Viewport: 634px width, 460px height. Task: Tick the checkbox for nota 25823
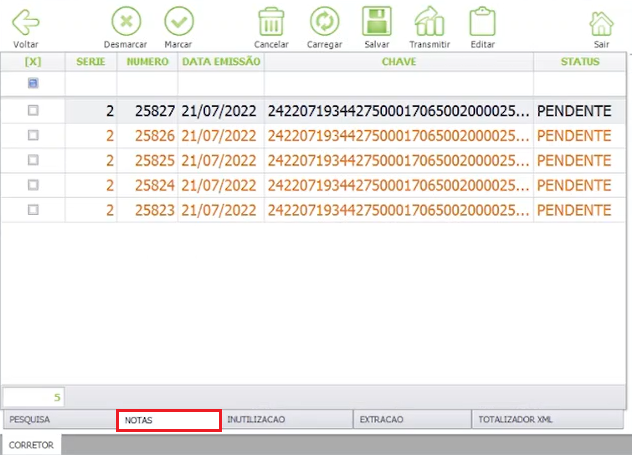coord(33,210)
